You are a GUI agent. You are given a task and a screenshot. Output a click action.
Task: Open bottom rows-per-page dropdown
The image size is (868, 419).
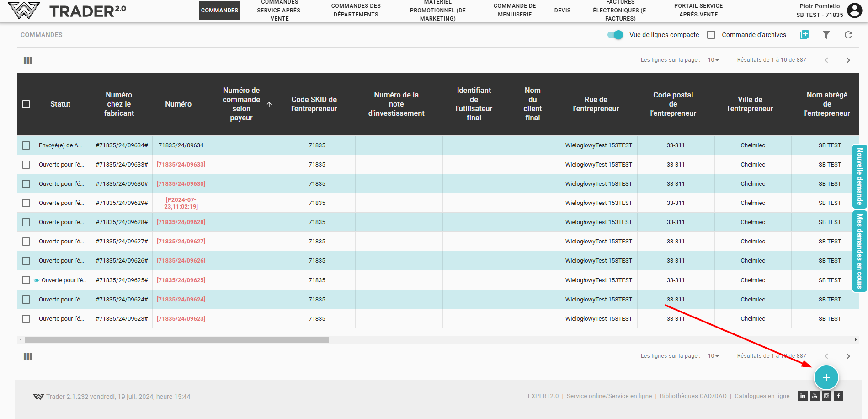[x=713, y=356]
